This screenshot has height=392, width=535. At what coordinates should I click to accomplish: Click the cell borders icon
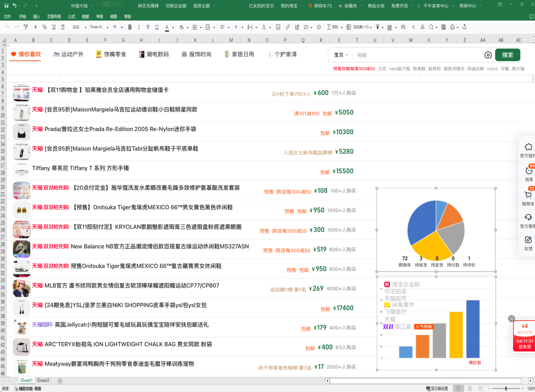[x=195, y=27]
